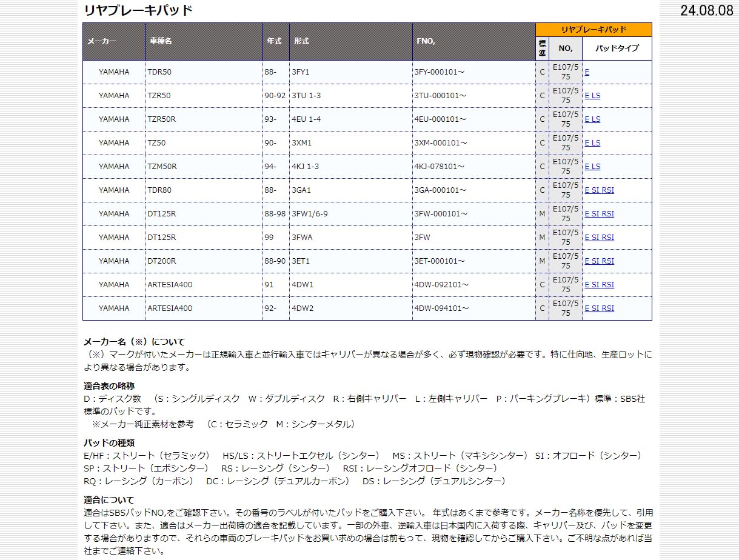Click the 3TU 1-3 type cell
Image resolution: width=739 pixels, height=560 pixels.
point(351,95)
